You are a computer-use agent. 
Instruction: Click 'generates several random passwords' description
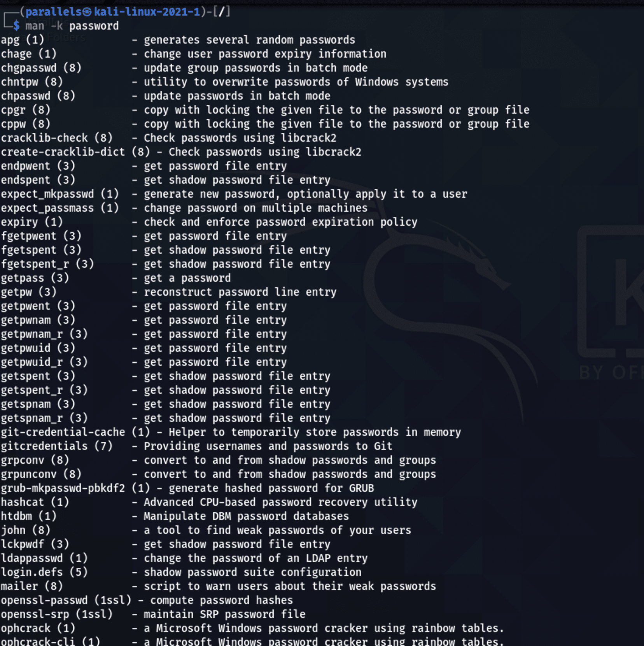click(249, 40)
